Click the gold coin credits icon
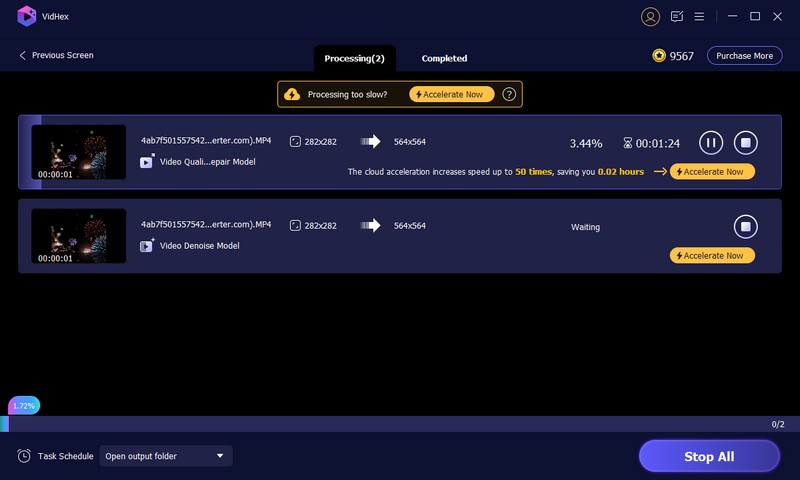This screenshot has width=800, height=480. click(659, 56)
